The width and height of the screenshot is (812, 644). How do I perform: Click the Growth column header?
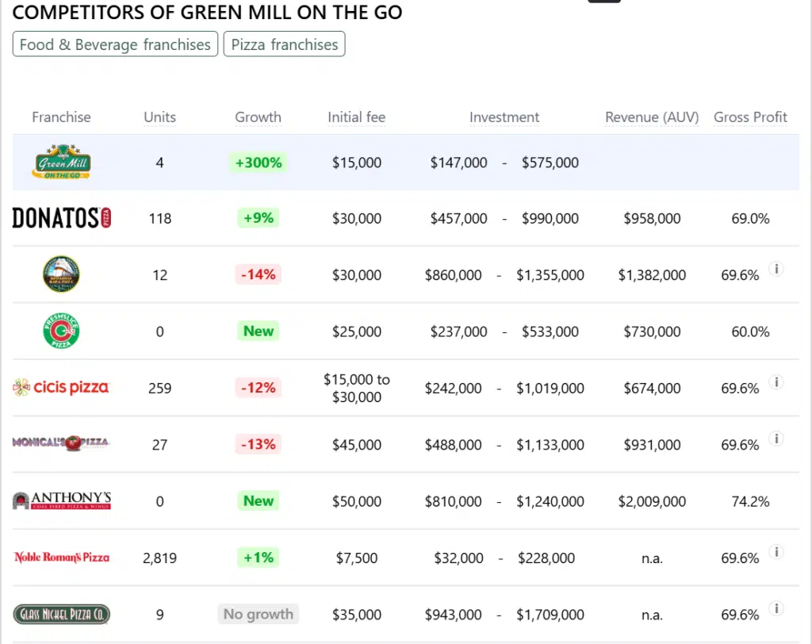point(258,117)
